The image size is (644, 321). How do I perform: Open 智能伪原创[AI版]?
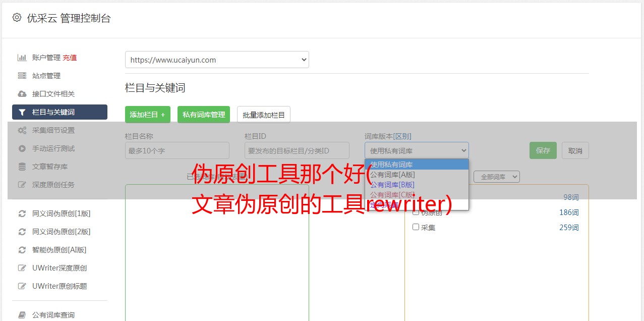(60, 250)
